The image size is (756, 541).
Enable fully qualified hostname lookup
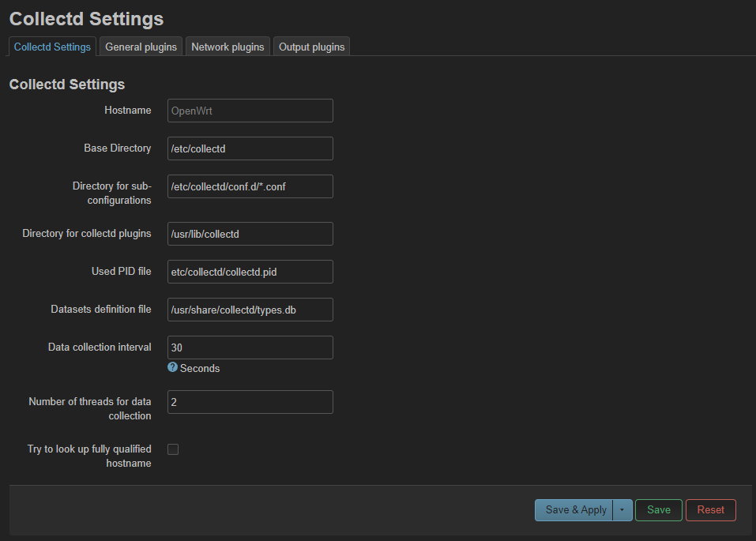(172, 449)
